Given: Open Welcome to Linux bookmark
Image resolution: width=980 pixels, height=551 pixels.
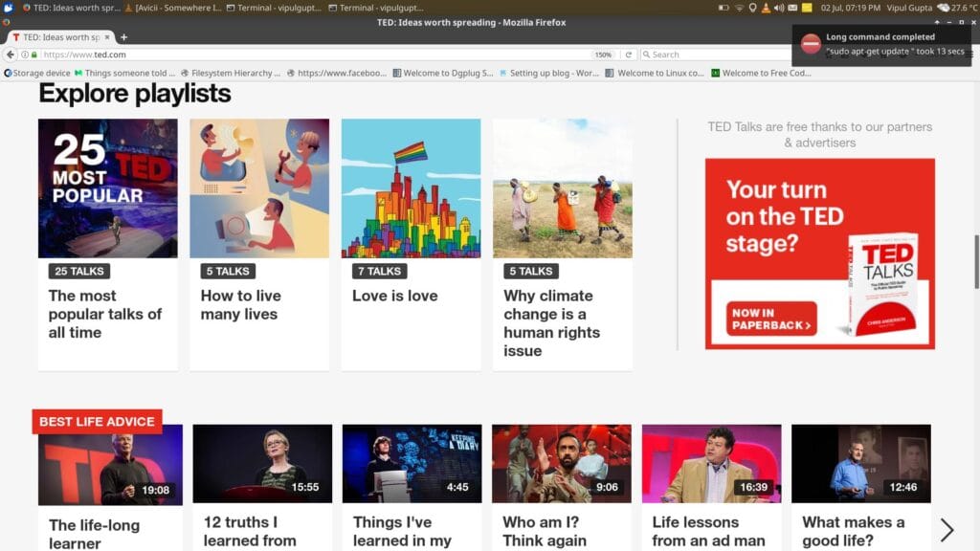Looking at the screenshot, I should click(x=655, y=73).
